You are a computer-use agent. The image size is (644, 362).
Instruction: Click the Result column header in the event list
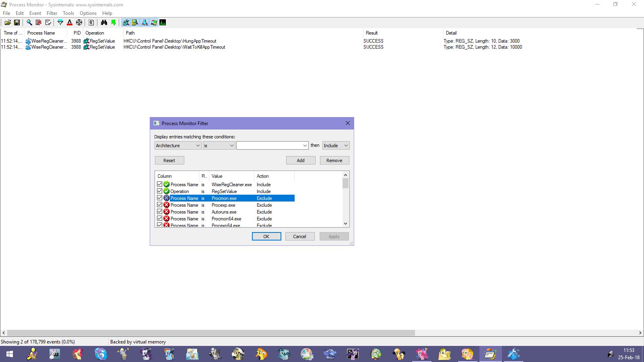click(403, 33)
